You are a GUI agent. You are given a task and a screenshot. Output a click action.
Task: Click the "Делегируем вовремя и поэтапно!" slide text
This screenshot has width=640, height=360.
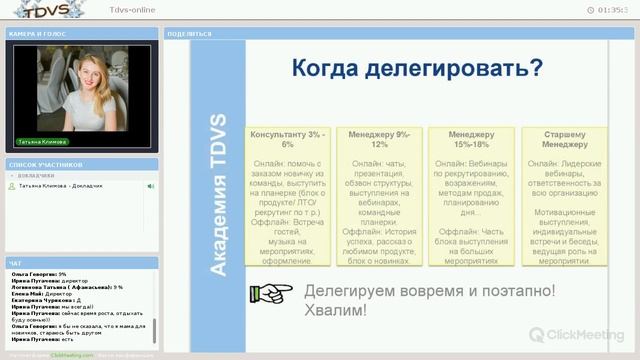click(429, 291)
